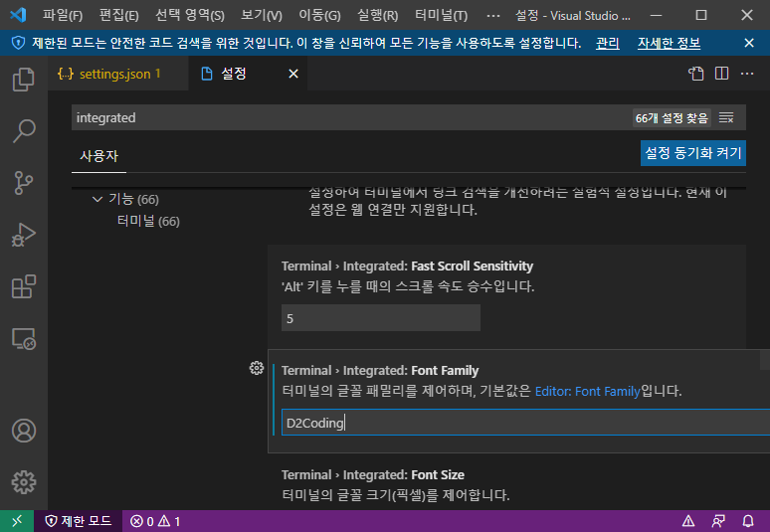Click the Font Family input with D2Coding

525,422
